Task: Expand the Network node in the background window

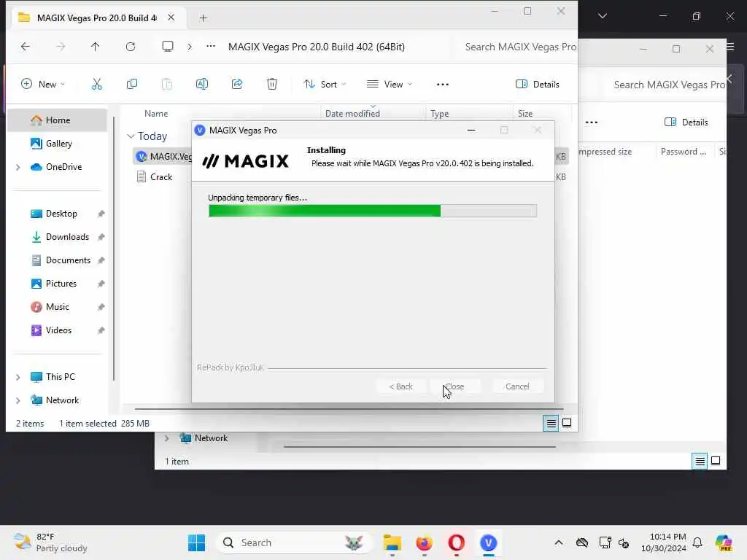Action: [x=167, y=438]
